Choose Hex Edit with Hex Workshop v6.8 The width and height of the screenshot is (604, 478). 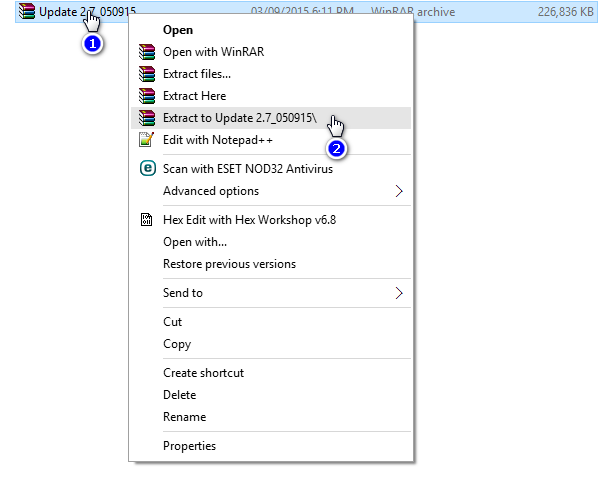click(x=271, y=220)
